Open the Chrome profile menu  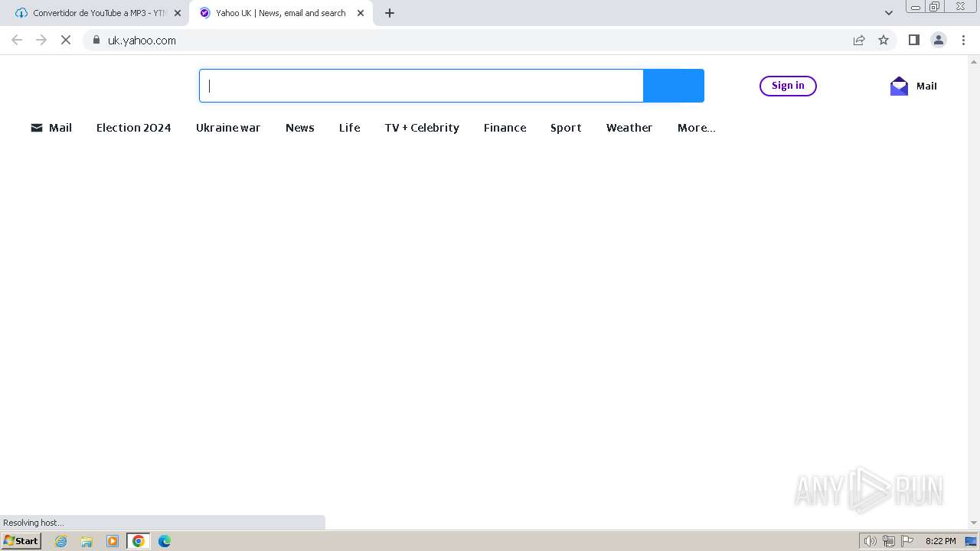(939, 40)
